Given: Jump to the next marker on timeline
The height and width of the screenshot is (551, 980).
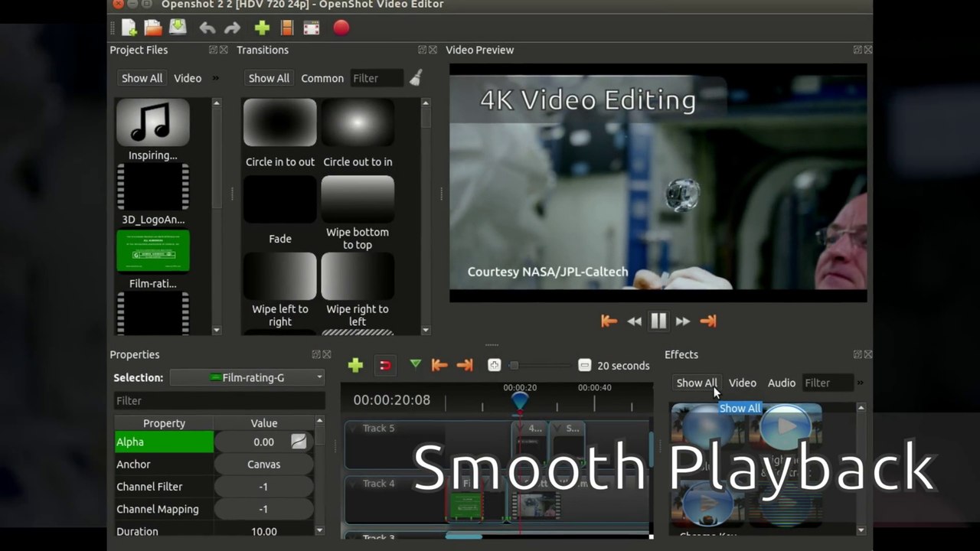Looking at the screenshot, I should tap(465, 366).
